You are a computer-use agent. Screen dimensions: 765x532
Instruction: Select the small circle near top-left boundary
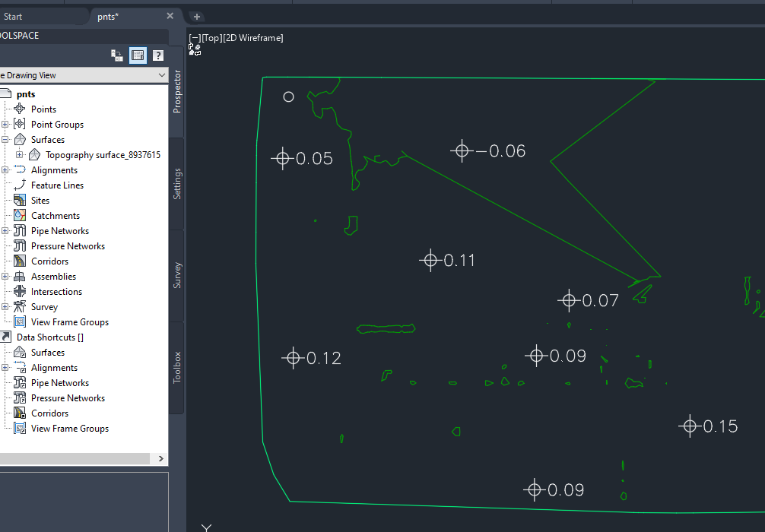288,97
